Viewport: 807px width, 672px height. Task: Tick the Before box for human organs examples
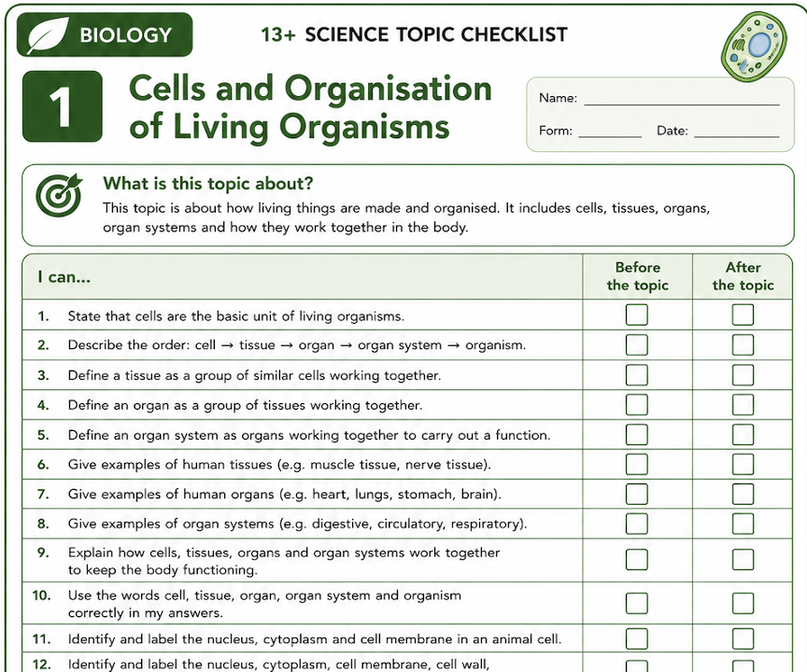click(x=637, y=494)
